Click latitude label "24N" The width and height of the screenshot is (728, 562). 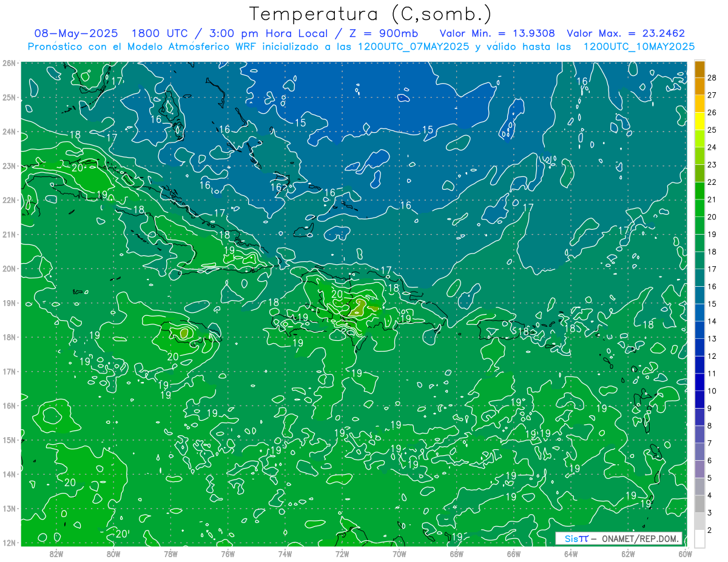pyautogui.click(x=9, y=132)
